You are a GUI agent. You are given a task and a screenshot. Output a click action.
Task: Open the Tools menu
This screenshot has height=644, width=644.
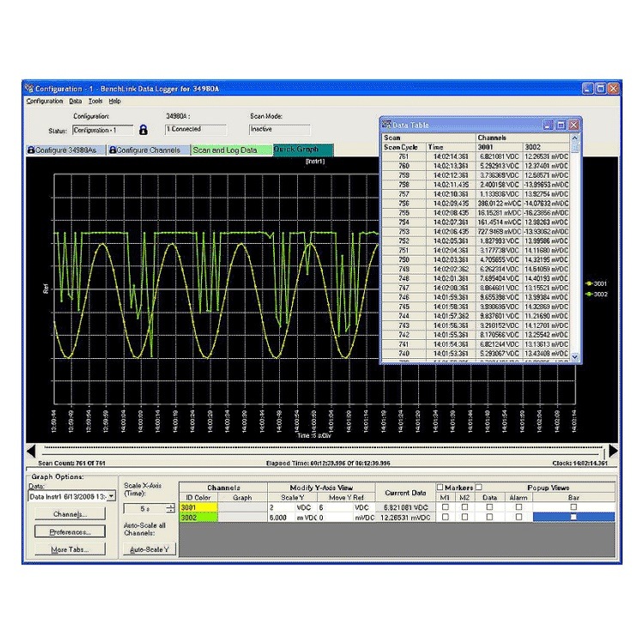94,100
